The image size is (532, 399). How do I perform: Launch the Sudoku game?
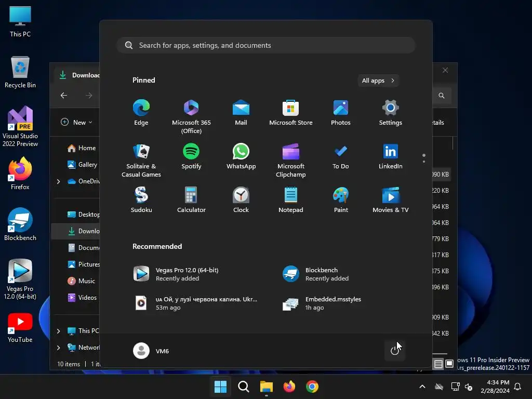(141, 200)
